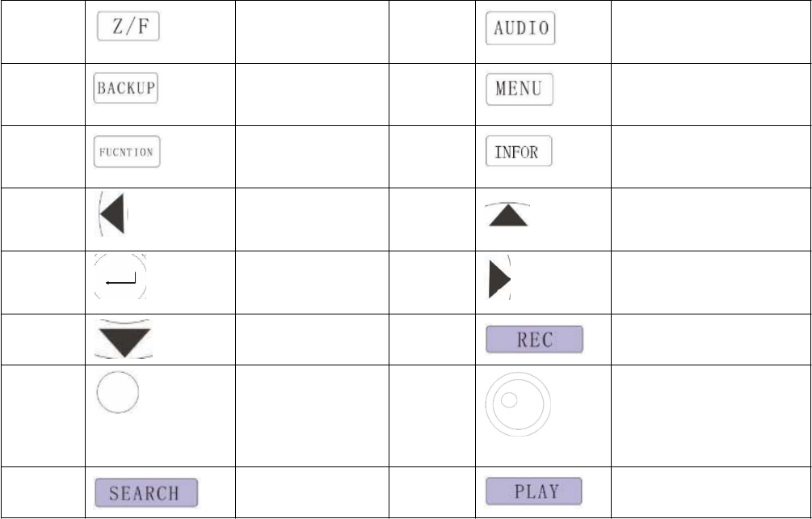Click the INFOR button
Viewport: 812px width, 519px height.
click(x=520, y=152)
